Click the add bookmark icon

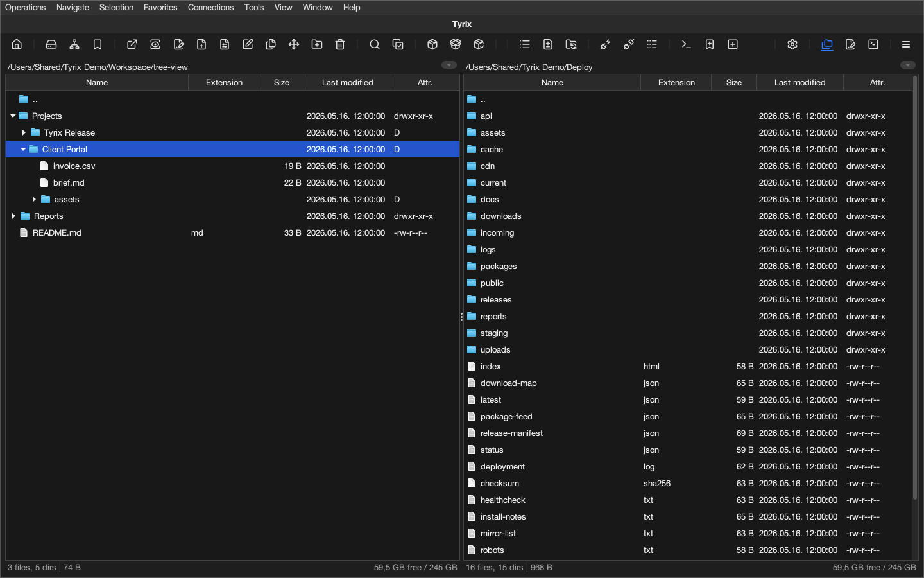pos(710,44)
